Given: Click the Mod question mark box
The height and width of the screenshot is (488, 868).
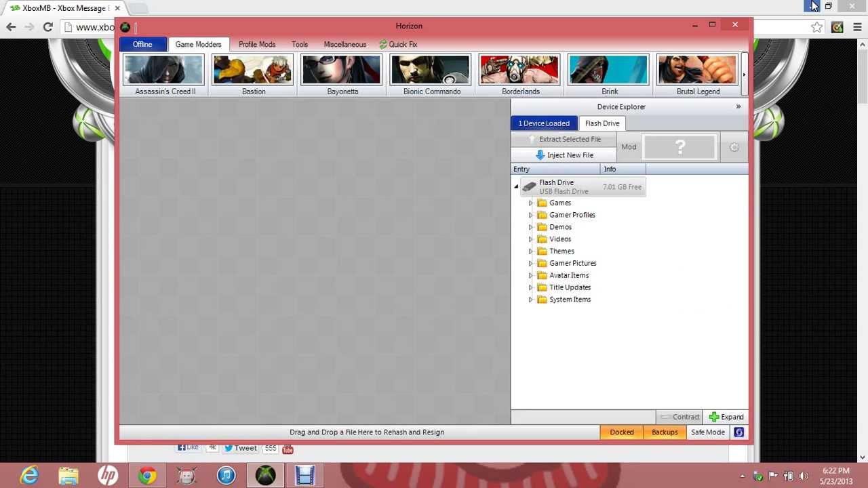Looking at the screenshot, I should tap(680, 147).
